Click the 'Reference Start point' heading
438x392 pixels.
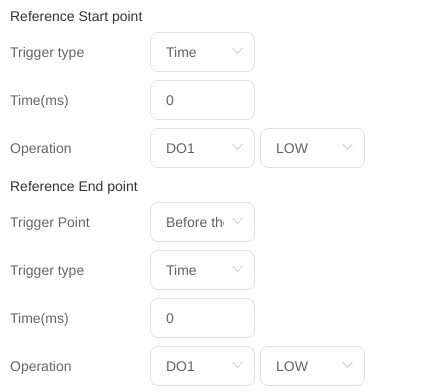click(x=76, y=17)
